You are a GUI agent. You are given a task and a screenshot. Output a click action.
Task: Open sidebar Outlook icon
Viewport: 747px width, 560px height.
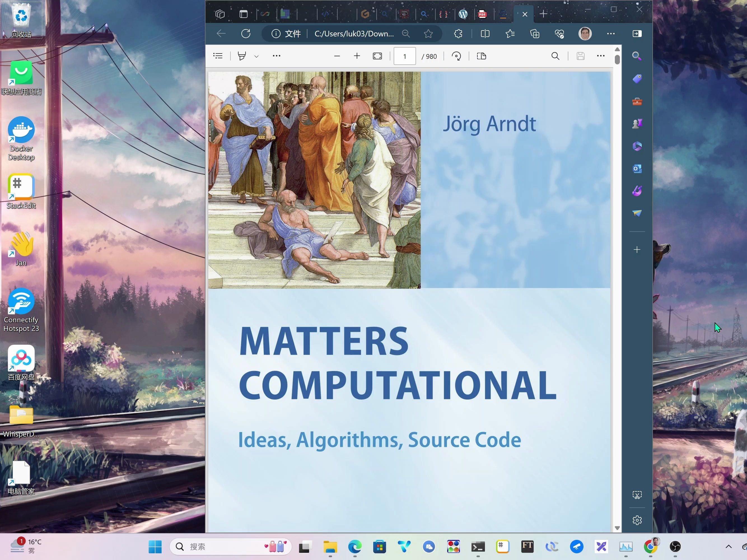(637, 169)
